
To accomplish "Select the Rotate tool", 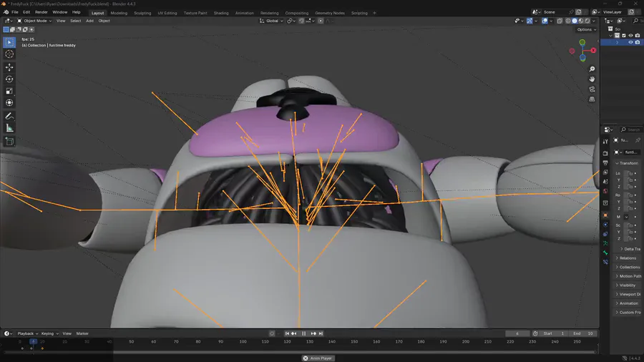I will [9, 79].
